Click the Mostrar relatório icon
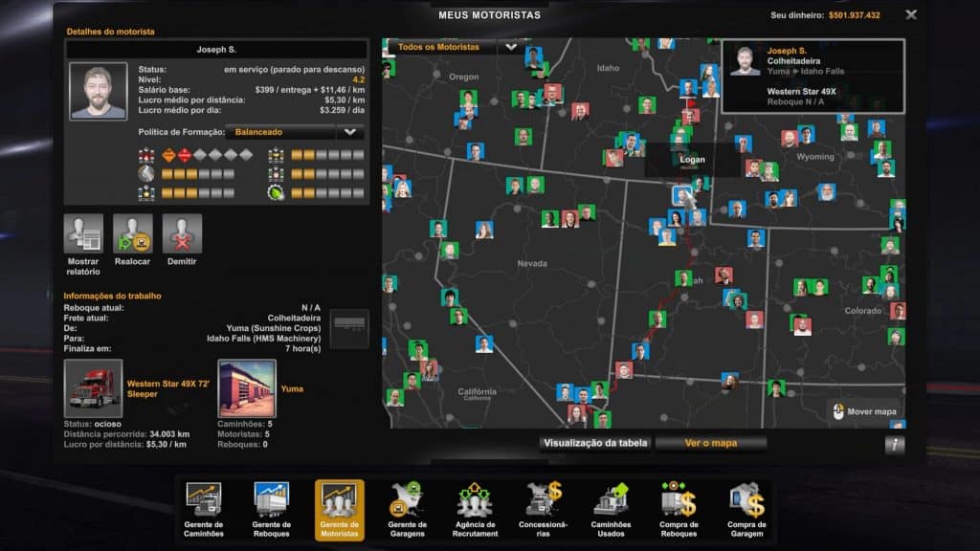This screenshot has height=551, width=980. coord(84,232)
